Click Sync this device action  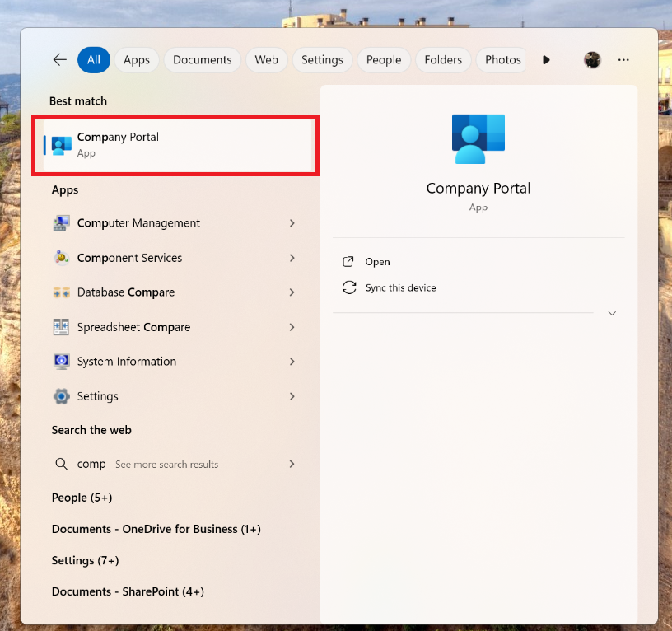point(401,288)
